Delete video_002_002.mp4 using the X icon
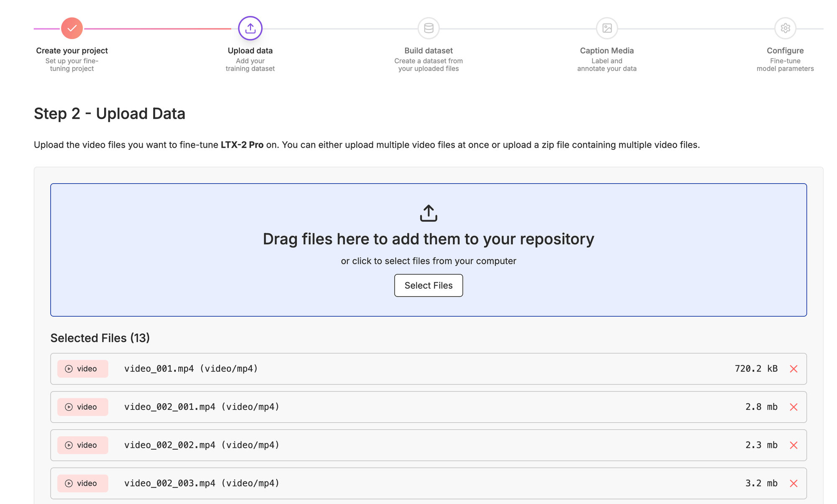 pos(793,445)
